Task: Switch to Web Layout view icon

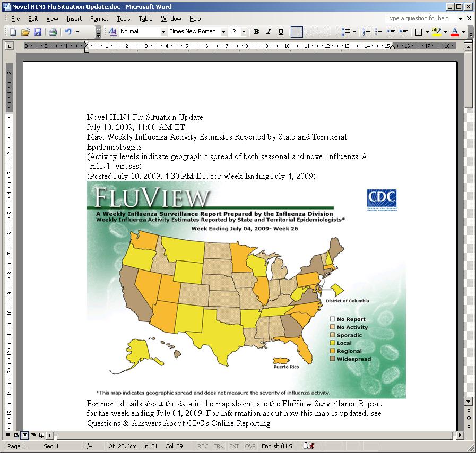Action: tap(16, 435)
